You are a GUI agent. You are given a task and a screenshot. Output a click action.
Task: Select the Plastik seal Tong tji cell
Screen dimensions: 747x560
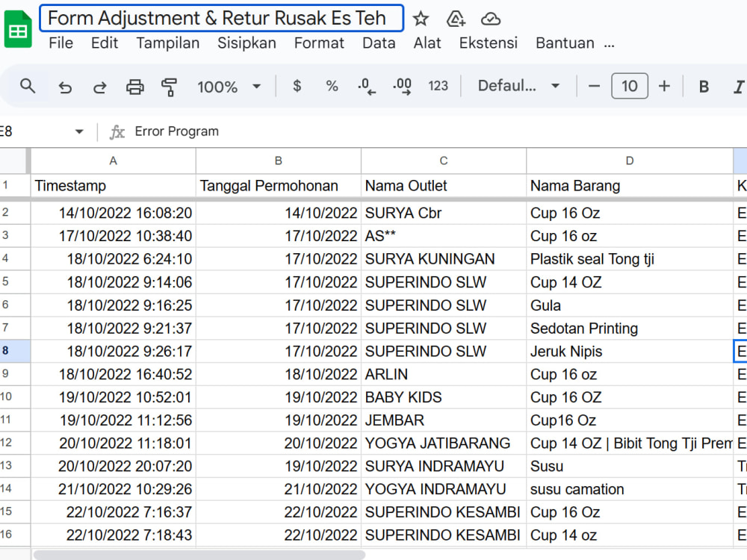630,259
